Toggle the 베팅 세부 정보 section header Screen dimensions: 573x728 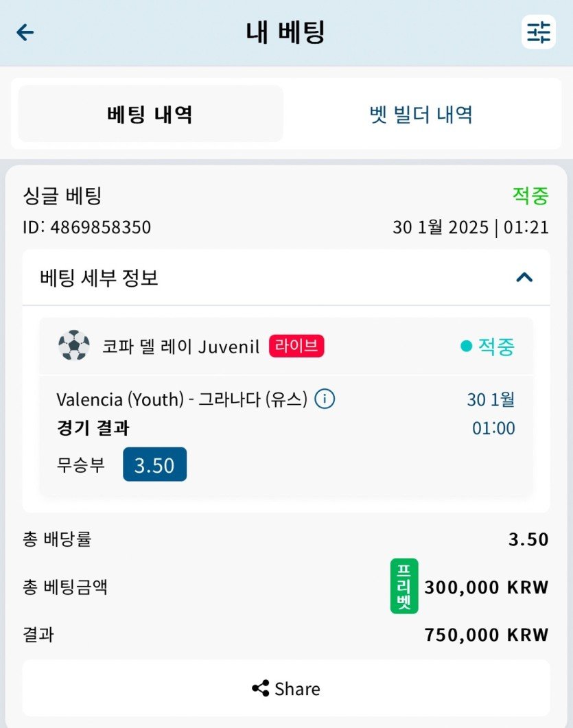pyautogui.click(x=100, y=278)
